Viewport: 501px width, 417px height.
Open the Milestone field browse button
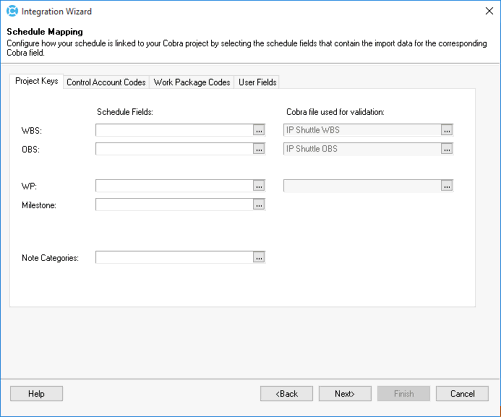pyautogui.click(x=259, y=204)
